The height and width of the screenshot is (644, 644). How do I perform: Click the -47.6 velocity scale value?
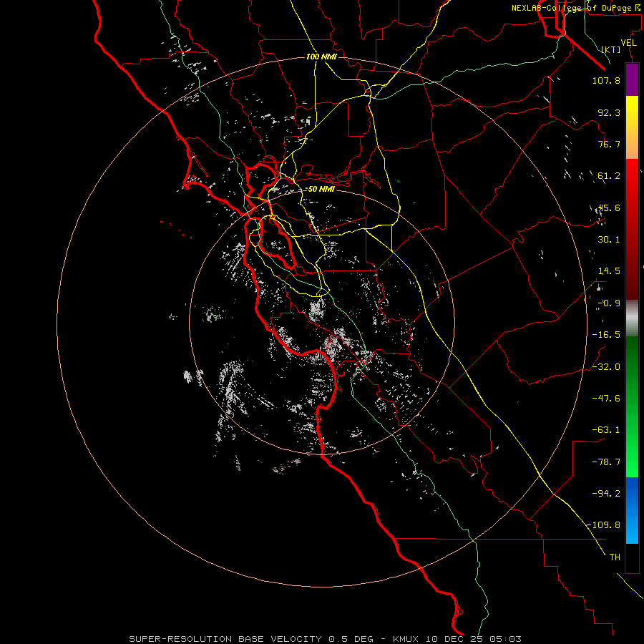606,399
